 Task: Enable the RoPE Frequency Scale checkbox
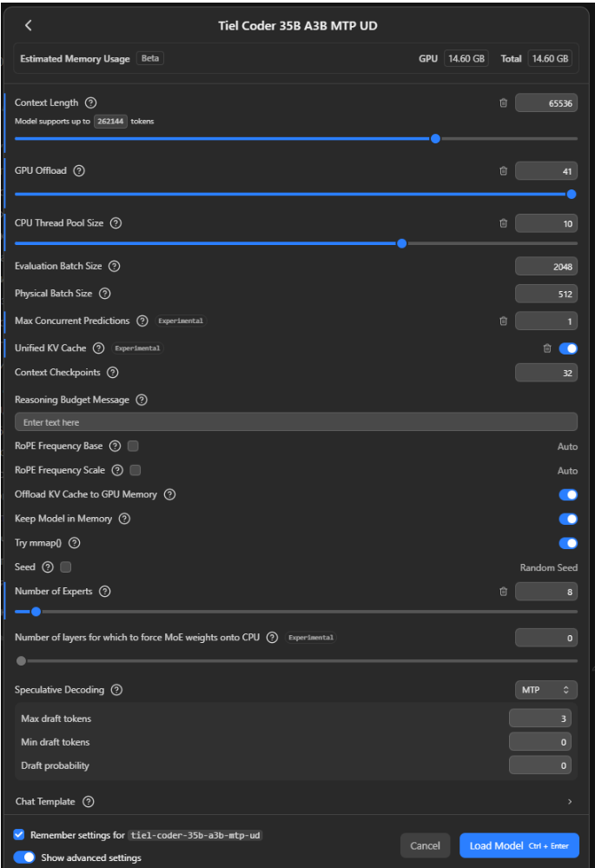135,471
